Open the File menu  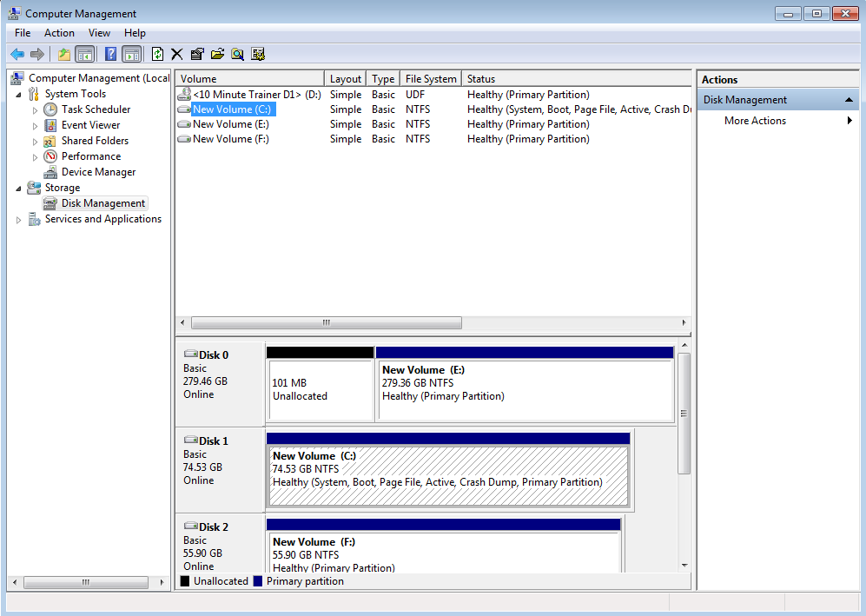point(23,33)
